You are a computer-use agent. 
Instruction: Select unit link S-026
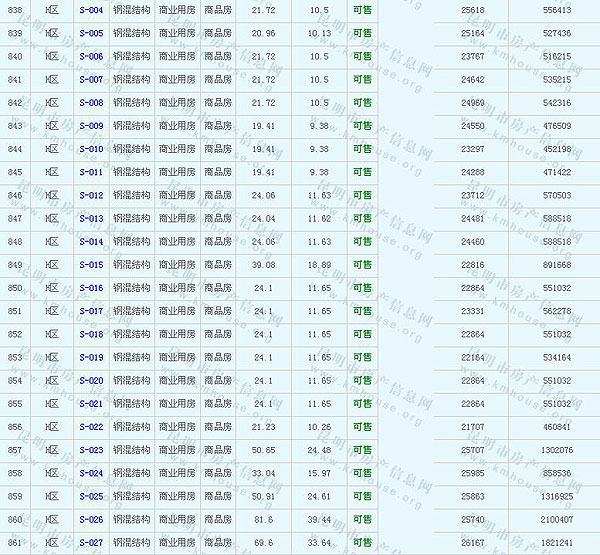91,520
